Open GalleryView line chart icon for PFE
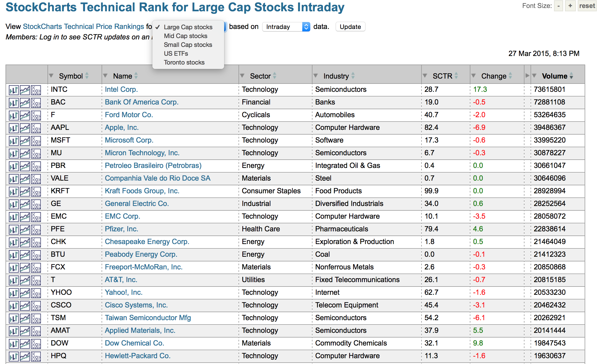This screenshot has height=364, width=599. [25, 229]
